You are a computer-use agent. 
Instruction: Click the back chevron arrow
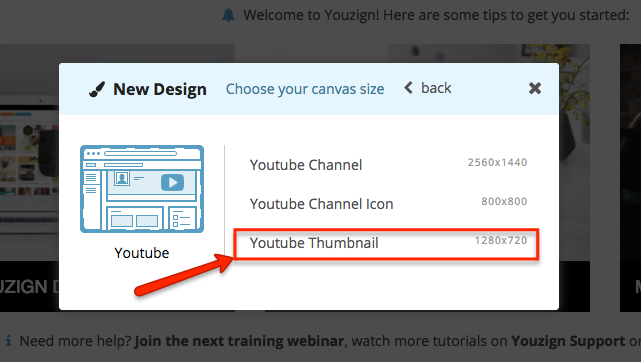pos(408,88)
